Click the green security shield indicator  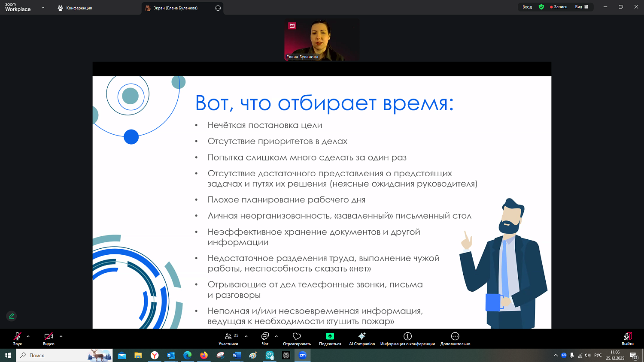click(541, 7)
